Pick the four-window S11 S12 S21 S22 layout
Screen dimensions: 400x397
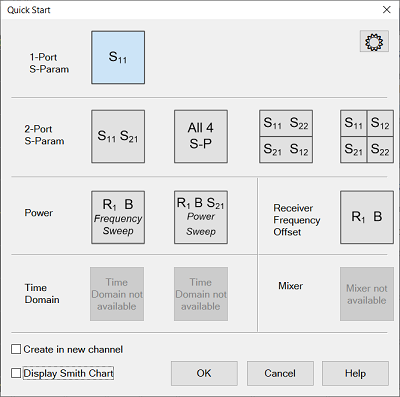point(367,137)
